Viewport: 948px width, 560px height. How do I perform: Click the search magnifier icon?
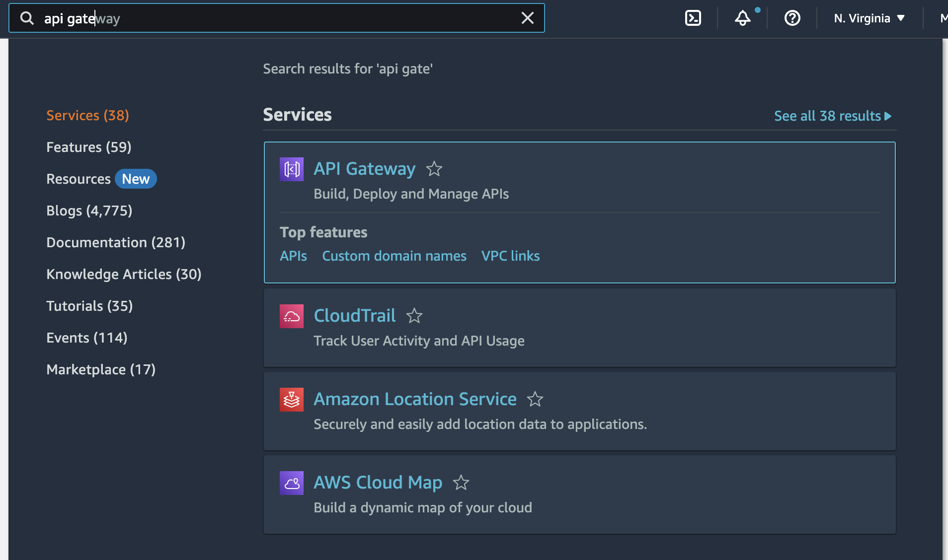(x=27, y=18)
